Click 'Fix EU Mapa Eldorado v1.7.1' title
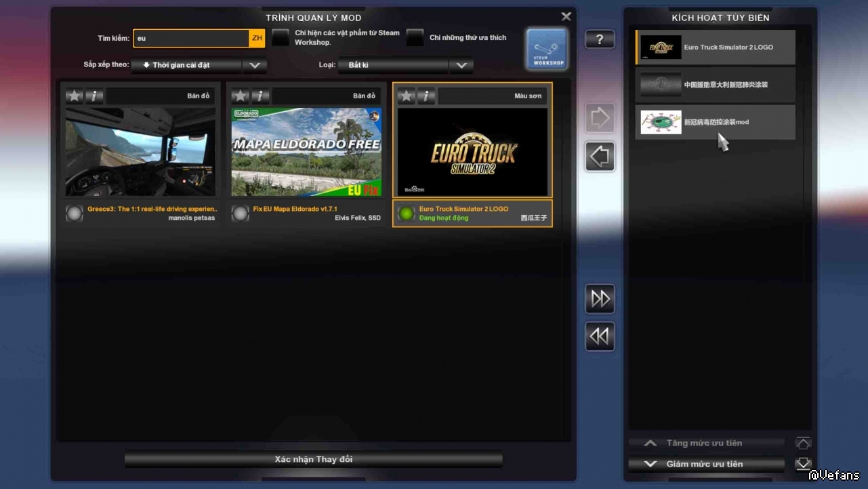 pyautogui.click(x=295, y=209)
